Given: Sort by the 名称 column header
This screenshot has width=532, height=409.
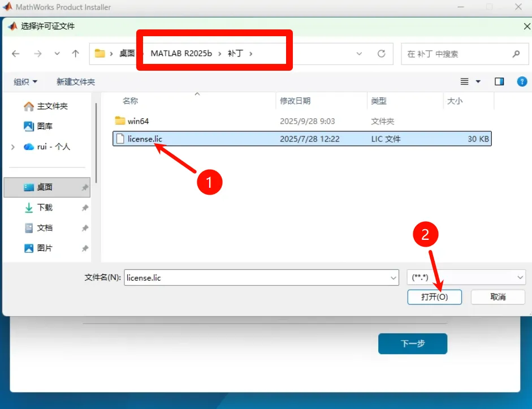Looking at the screenshot, I should click(130, 101).
